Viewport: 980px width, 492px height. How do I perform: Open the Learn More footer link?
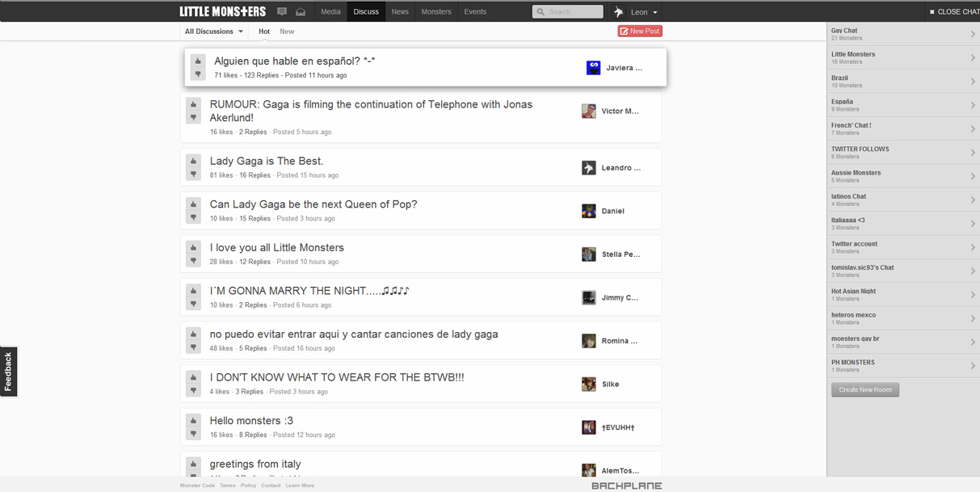click(300, 486)
